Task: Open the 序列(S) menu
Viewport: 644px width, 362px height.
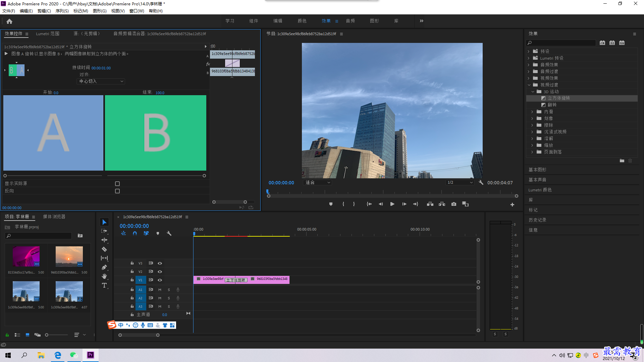Action: 62,11
